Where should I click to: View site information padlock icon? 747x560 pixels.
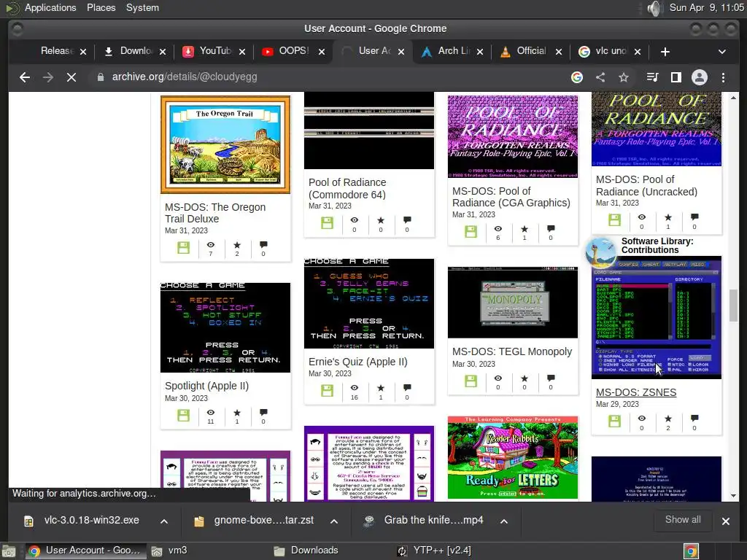pyautogui.click(x=101, y=77)
